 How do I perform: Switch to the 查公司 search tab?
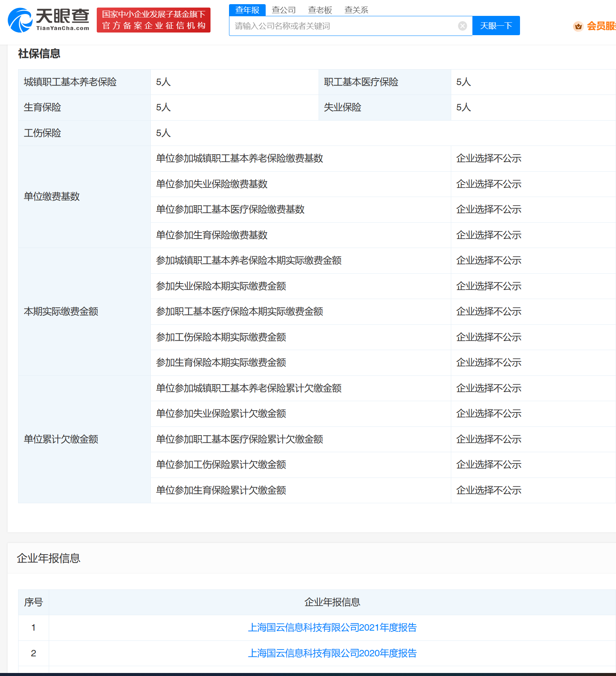(283, 10)
